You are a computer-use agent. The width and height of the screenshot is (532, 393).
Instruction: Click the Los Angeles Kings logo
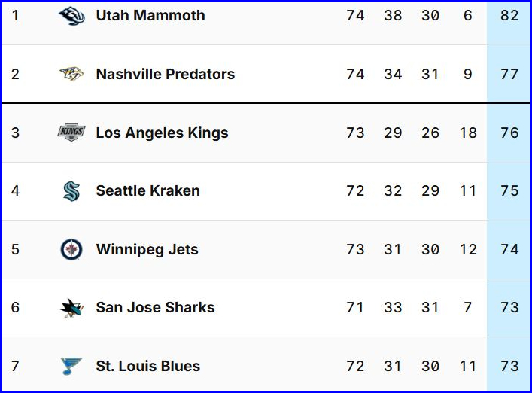[71, 133]
